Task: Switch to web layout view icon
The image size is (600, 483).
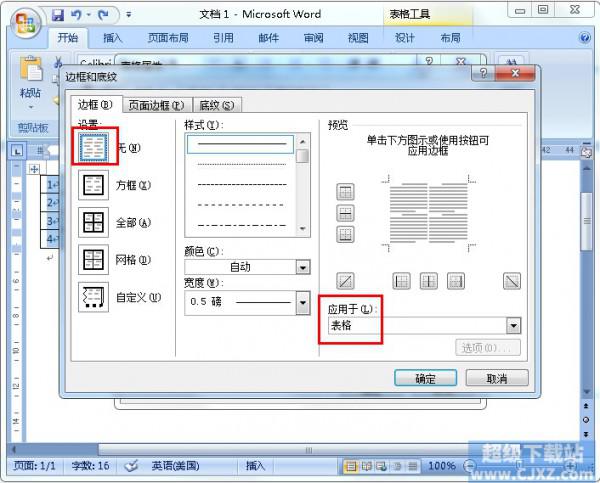Action: pyautogui.click(x=382, y=466)
